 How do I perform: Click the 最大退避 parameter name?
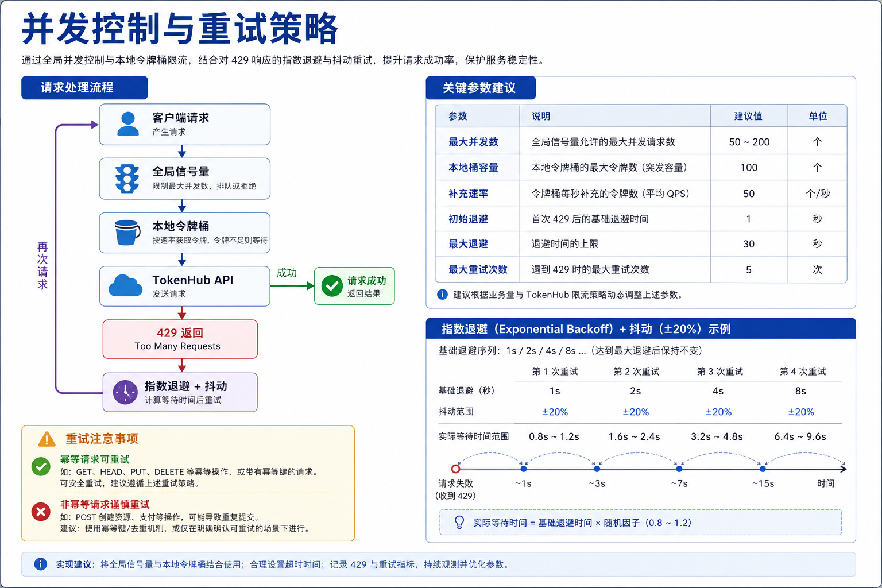pyautogui.click(x=468, y=244)
